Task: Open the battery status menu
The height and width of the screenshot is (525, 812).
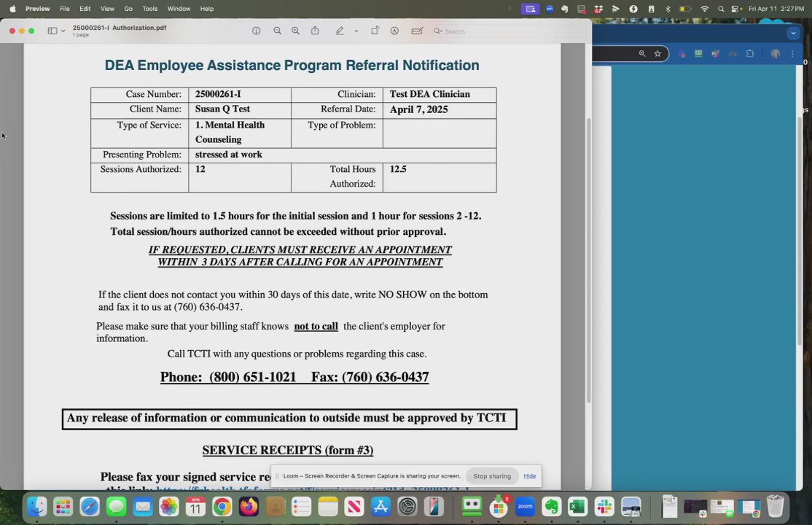Action: (685, 9)
